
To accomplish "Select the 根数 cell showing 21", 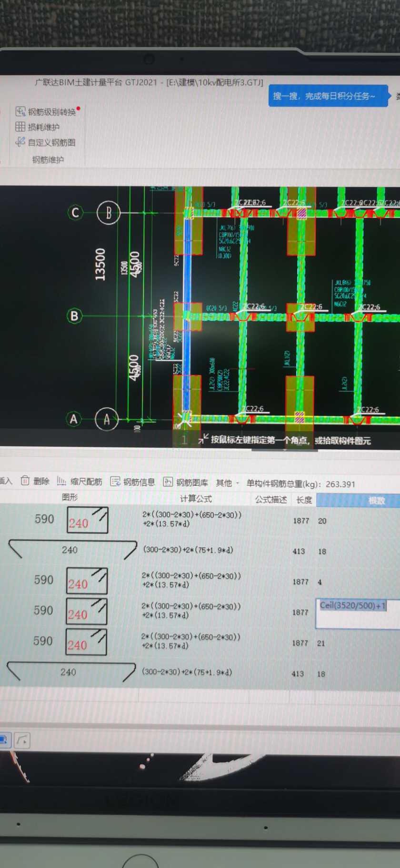I will 321,643.
